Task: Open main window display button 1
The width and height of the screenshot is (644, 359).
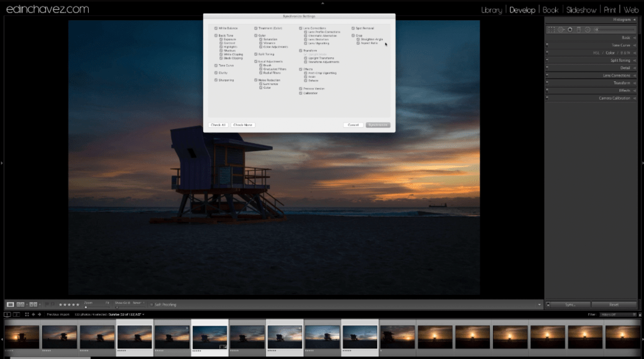Action: pos(8,314)
